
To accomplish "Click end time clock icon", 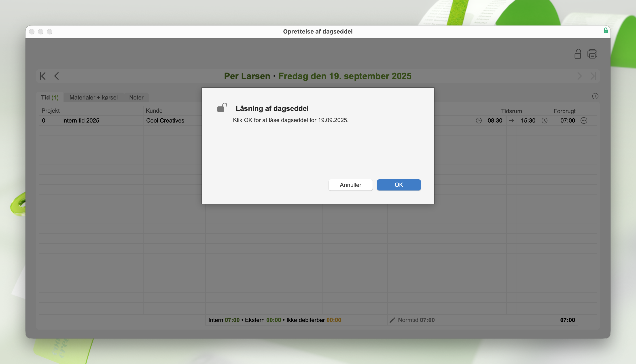I will tap(544, 121).
